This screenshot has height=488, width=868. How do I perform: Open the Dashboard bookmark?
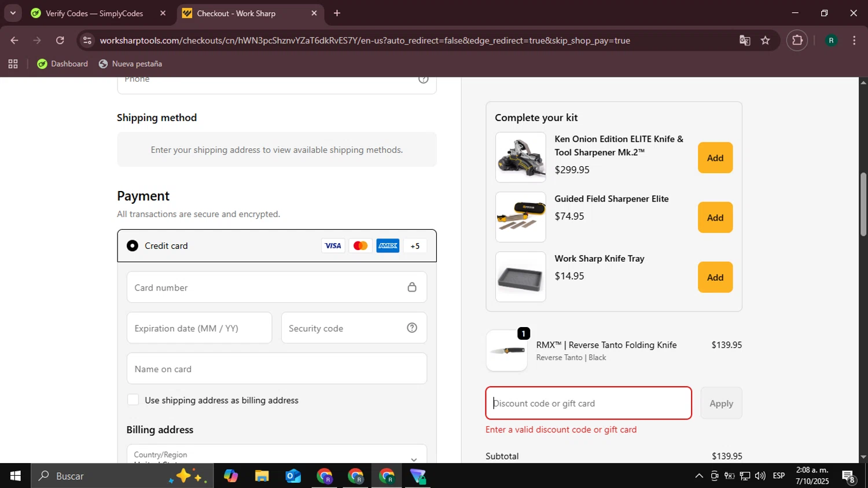(x=62, y=64)
